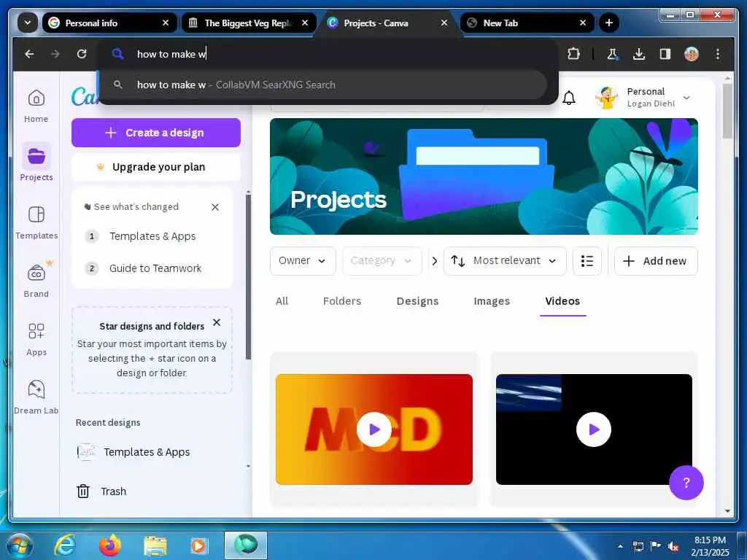Click the Create a design button
This screenshot has height=560, width=747.
(x=156, y=133)
